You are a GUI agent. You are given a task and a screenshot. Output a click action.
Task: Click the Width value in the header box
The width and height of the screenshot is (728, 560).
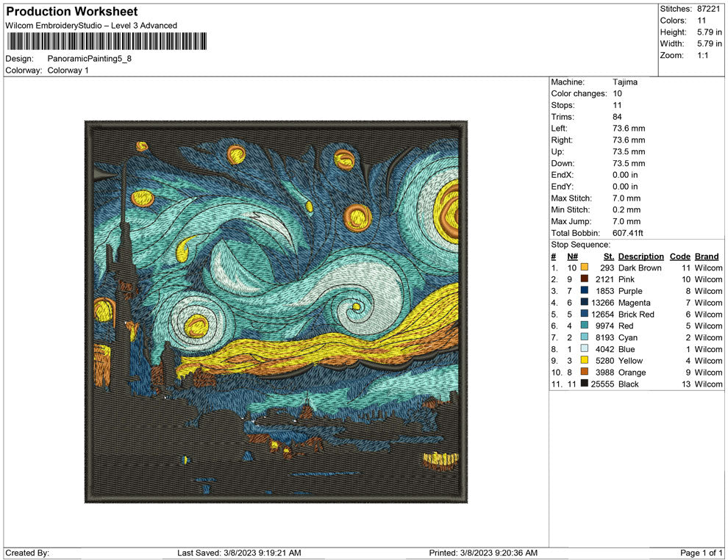[x=709, y=43]
